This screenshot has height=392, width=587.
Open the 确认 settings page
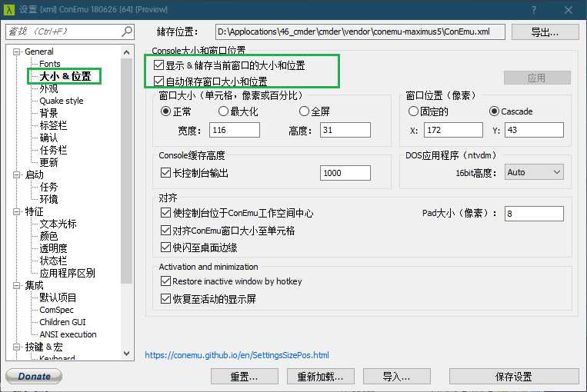click(x=48, y=138)
